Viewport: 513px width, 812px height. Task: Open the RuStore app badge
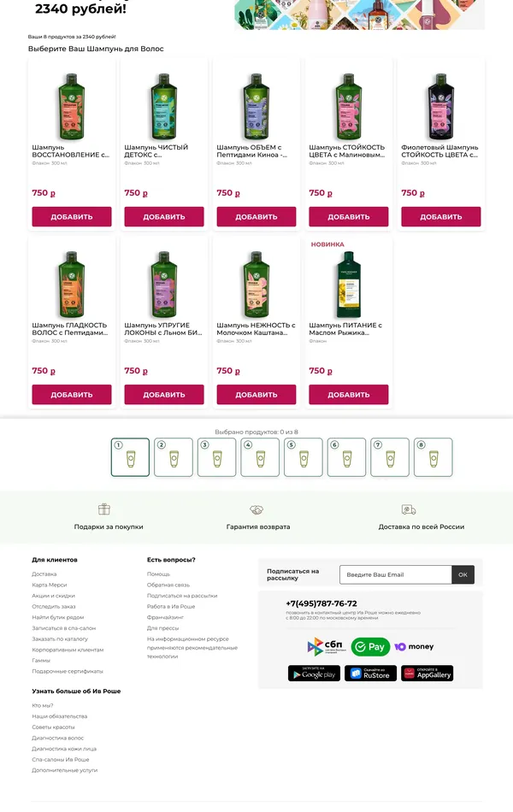[x=370, y=674]
